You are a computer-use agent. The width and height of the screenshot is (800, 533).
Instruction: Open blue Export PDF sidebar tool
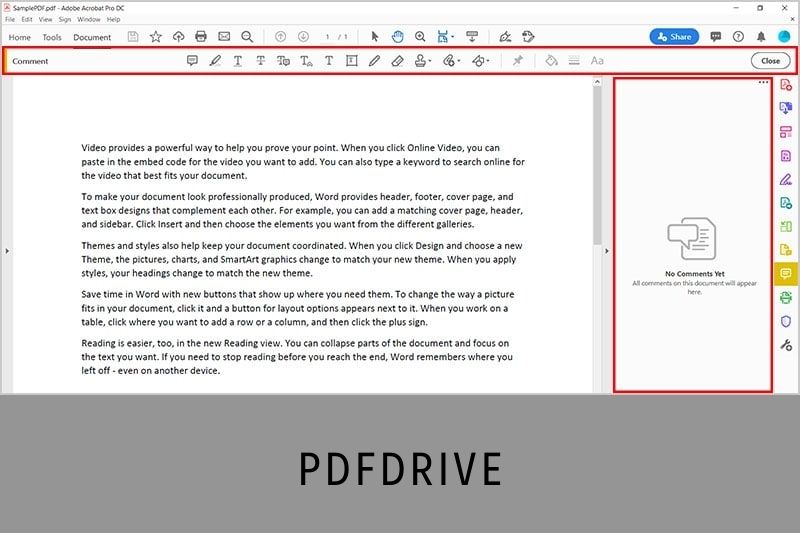pos(786,108)
